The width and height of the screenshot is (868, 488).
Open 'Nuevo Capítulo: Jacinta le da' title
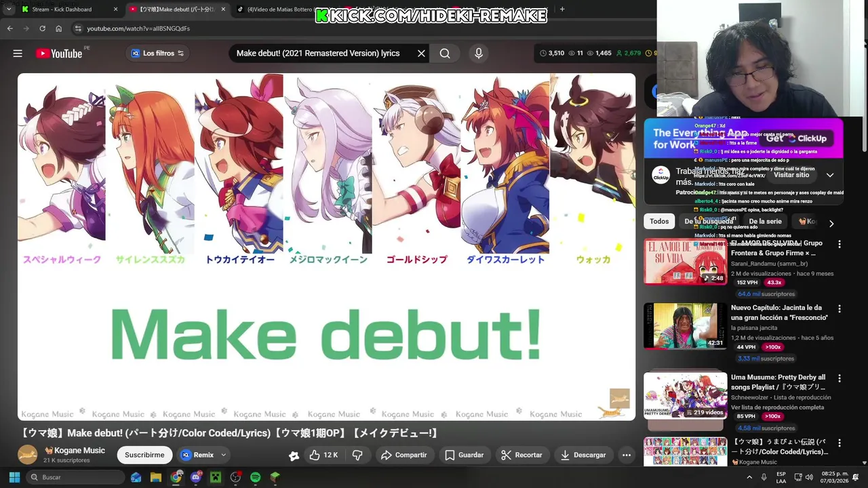(779, 312)
